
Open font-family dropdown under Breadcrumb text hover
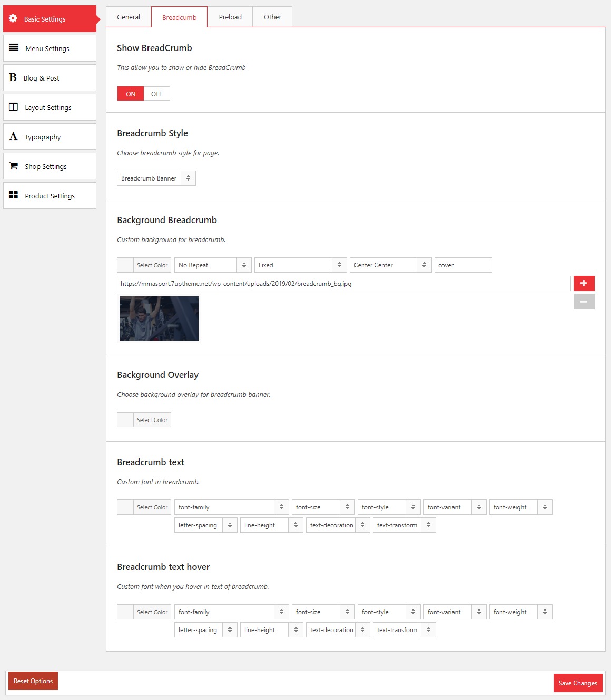(x=232, y=612)
